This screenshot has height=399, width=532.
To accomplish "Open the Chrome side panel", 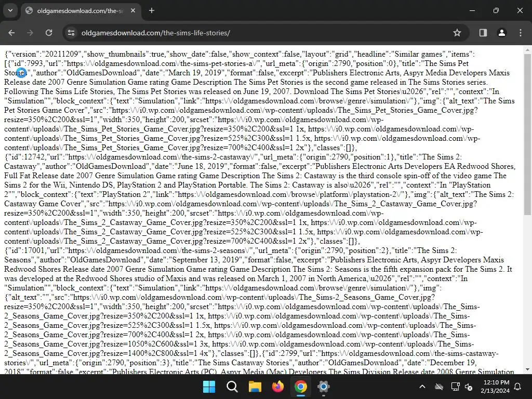I will [x=483, y=33].
